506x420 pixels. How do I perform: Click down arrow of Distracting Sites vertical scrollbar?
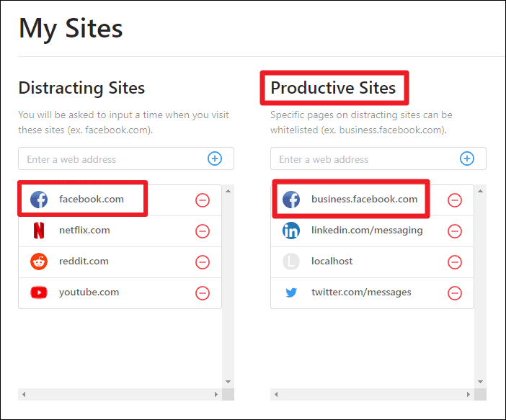(x=228, y=382)
